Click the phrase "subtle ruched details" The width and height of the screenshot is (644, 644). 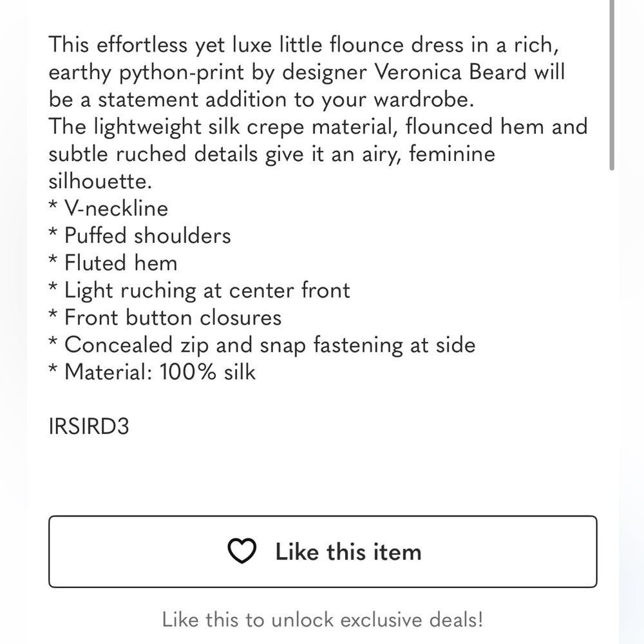(153, 155)
